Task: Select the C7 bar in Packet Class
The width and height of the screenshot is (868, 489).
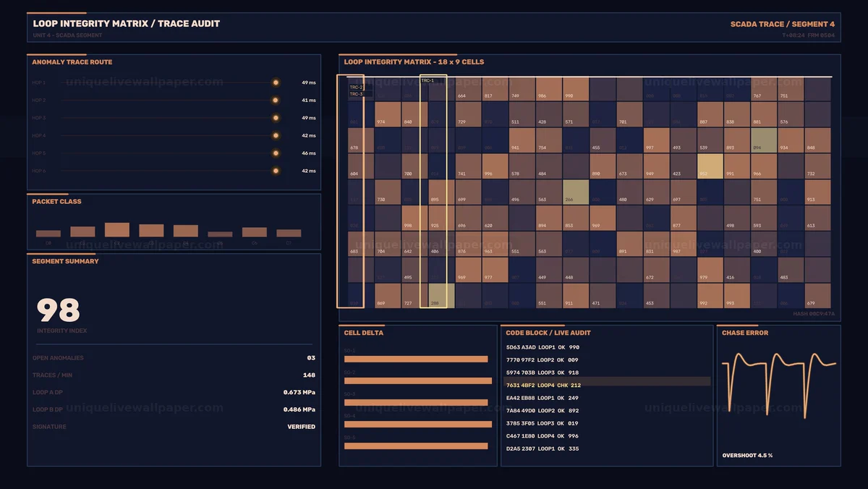Action: point(289,234)
